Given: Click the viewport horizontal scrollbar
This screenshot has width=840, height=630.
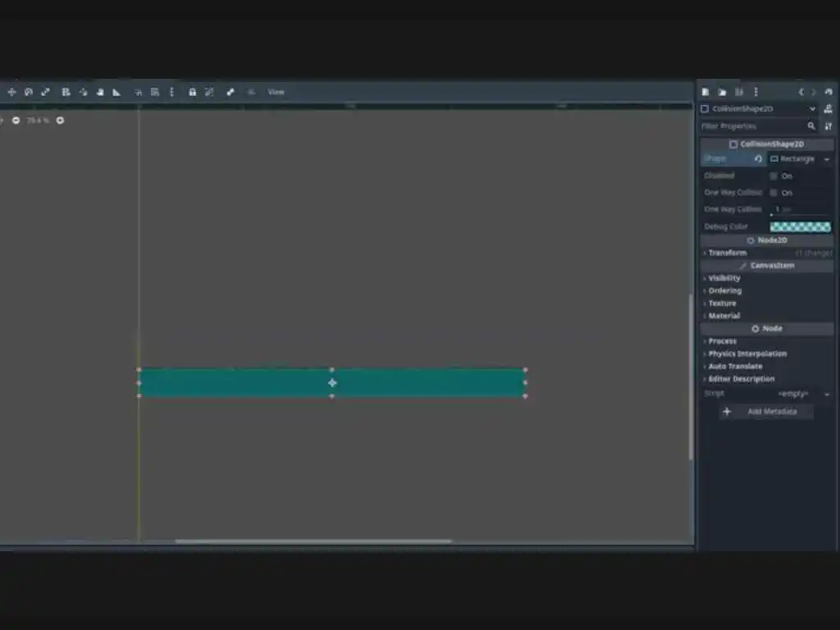Looking at the screenshot, I should pos(313,541).
